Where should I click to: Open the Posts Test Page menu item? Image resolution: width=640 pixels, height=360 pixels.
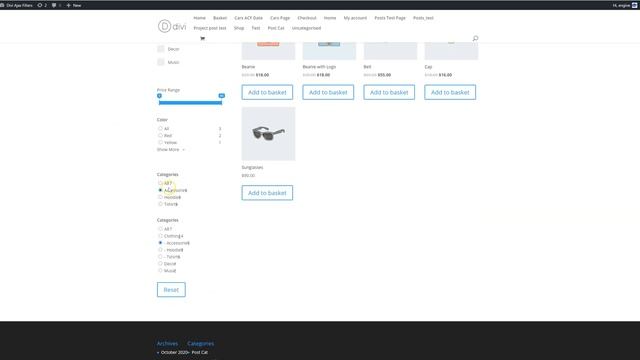(390, 18)
